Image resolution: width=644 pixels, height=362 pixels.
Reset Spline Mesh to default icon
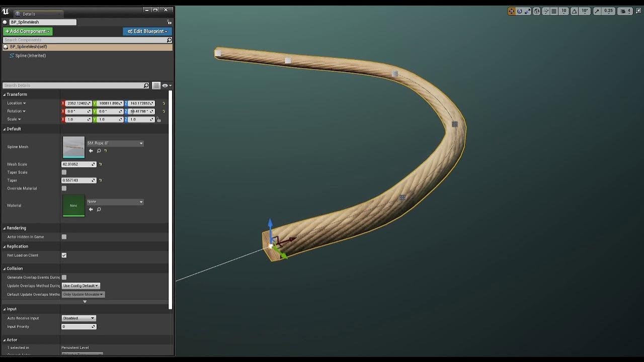106,151
